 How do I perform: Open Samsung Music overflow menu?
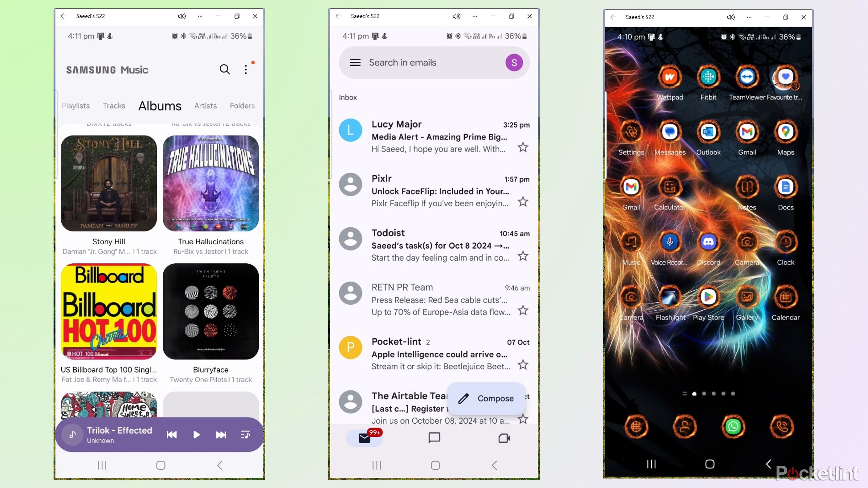pyautogui.click(x=245, y=70)
